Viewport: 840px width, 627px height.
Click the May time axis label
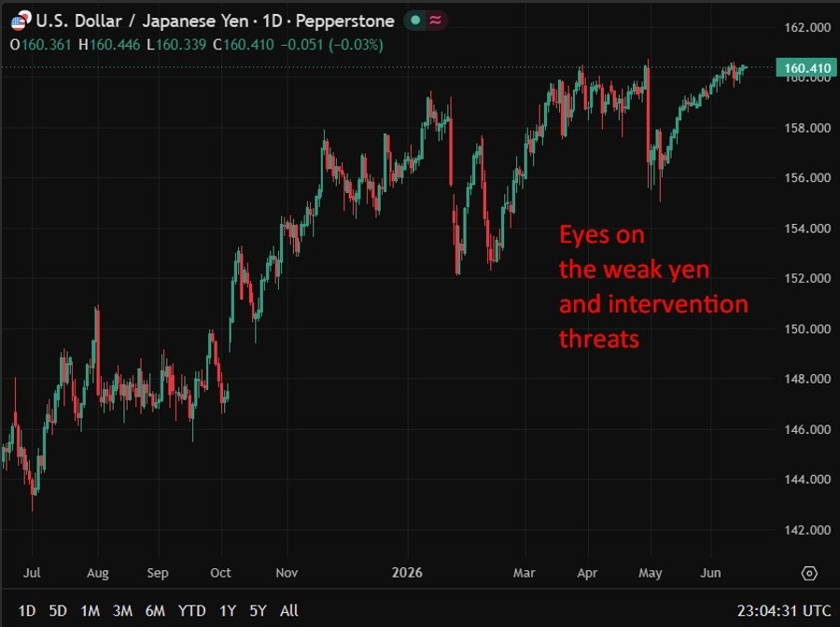point(650,573)
